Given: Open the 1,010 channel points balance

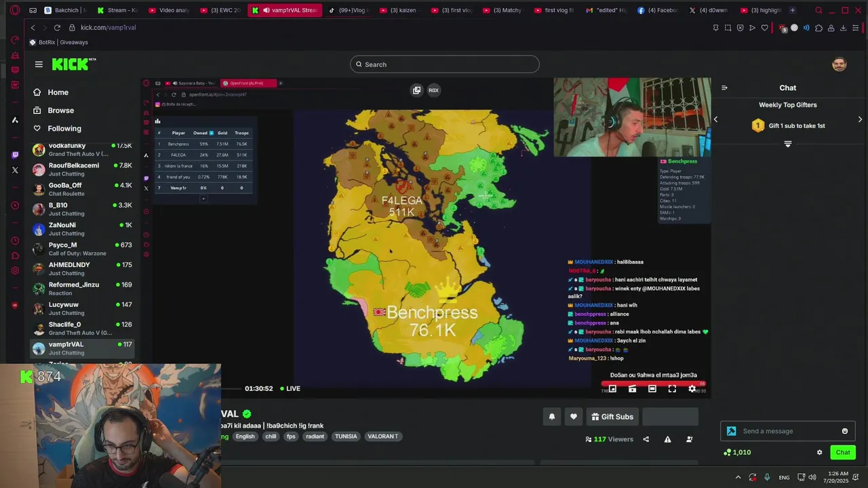Looking at the screenshot, I should [737, 452].
